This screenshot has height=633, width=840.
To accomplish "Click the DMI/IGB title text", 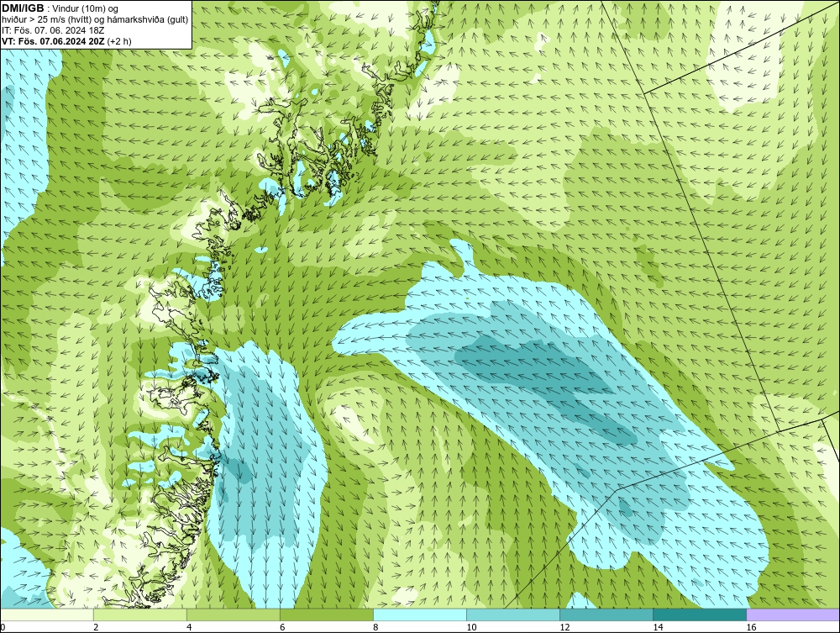I will point(23,8).
